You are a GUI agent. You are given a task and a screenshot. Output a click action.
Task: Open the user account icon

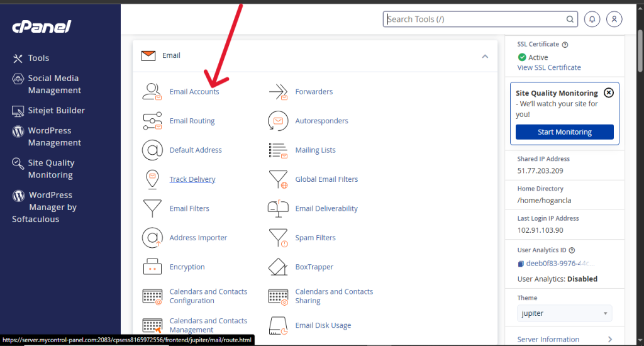coord(614,20)
